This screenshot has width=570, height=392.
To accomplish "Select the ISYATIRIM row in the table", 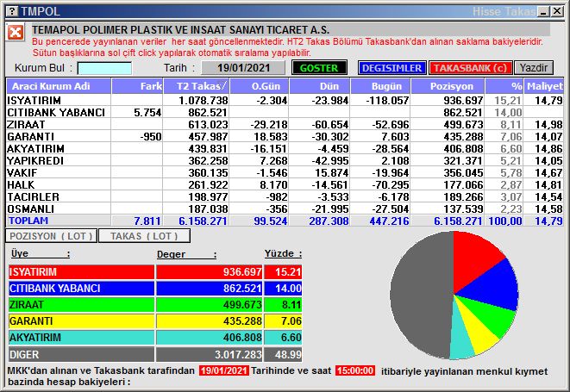I will [285, 100].
